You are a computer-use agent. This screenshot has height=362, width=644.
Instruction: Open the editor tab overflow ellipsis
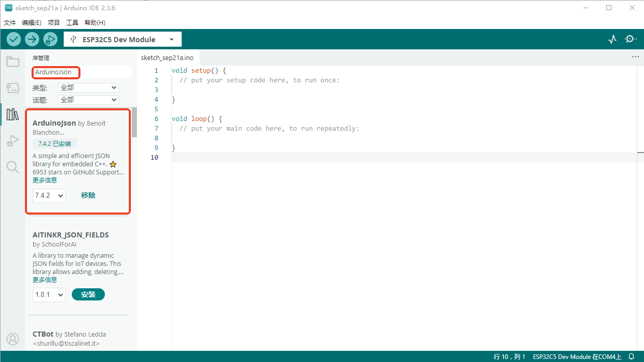[635, 57]
